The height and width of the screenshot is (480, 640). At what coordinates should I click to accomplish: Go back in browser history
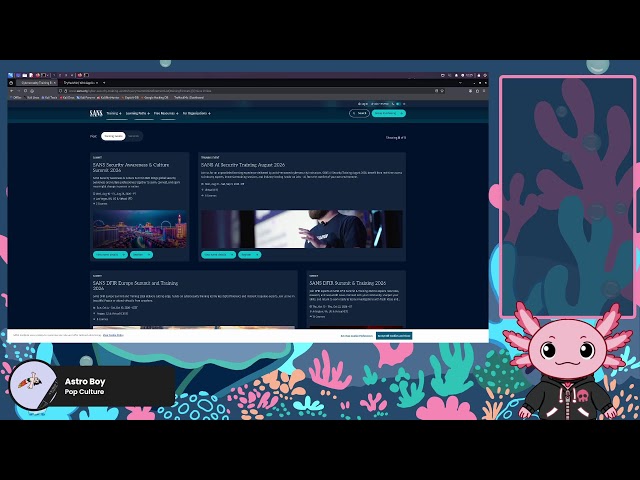click(11, 91)
